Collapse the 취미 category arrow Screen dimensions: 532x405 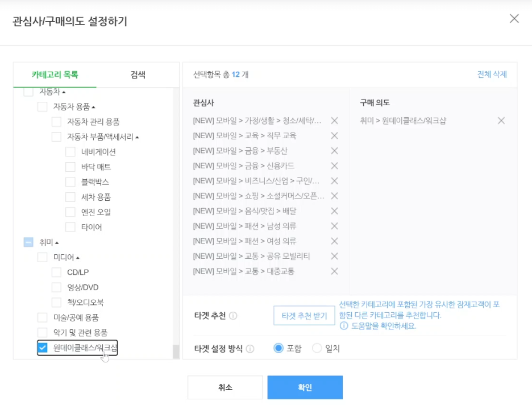point(57,243)
